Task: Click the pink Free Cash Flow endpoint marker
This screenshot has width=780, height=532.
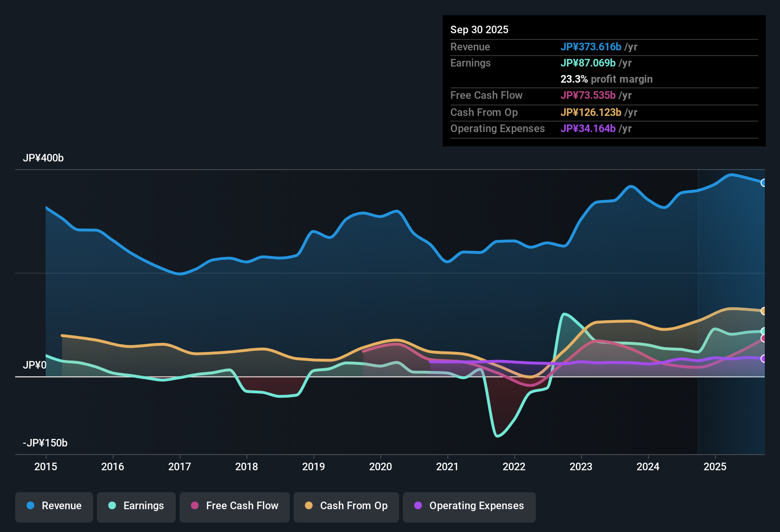Action: coord(764,338)
